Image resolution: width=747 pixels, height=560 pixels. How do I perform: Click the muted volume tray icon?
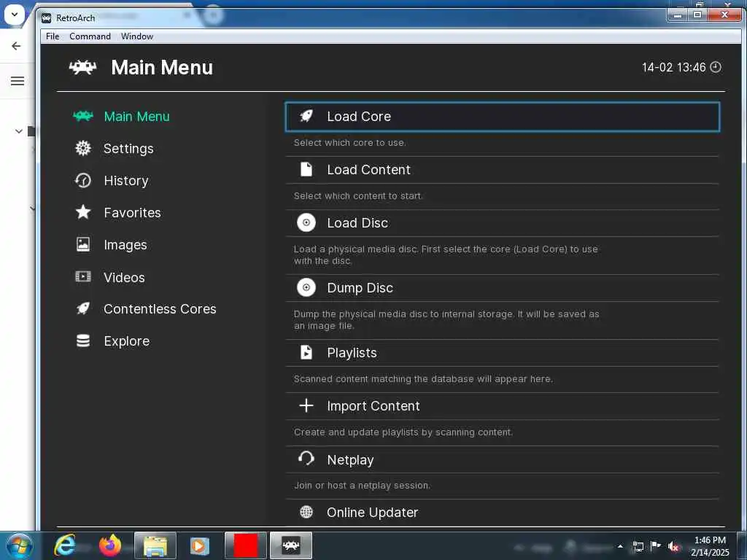[x=673, y=547]
